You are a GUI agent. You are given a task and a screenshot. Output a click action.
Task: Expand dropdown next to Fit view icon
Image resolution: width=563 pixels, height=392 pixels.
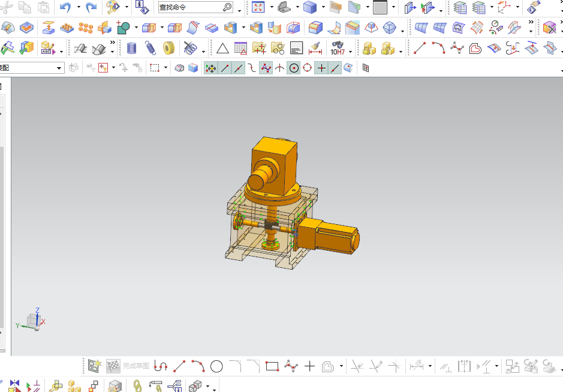point(272,7)
